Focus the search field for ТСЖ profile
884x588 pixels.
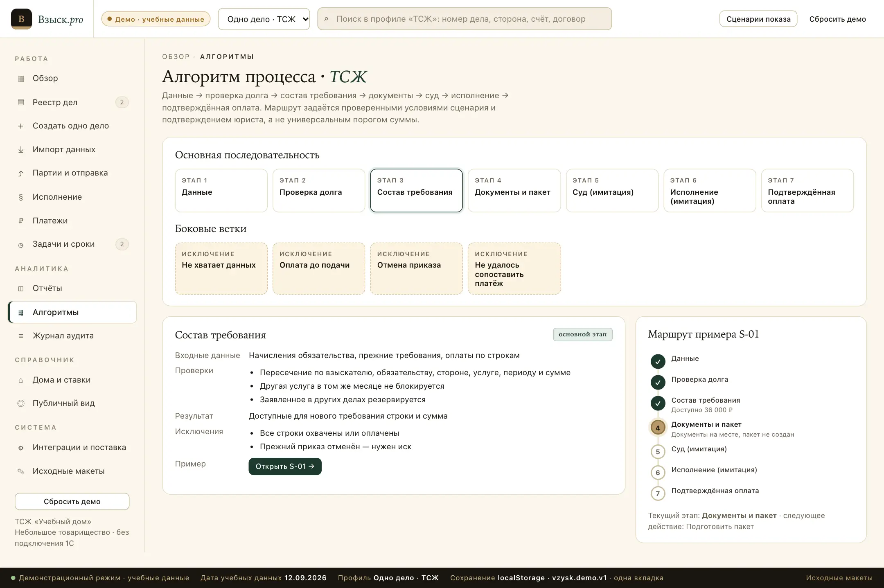465,19
